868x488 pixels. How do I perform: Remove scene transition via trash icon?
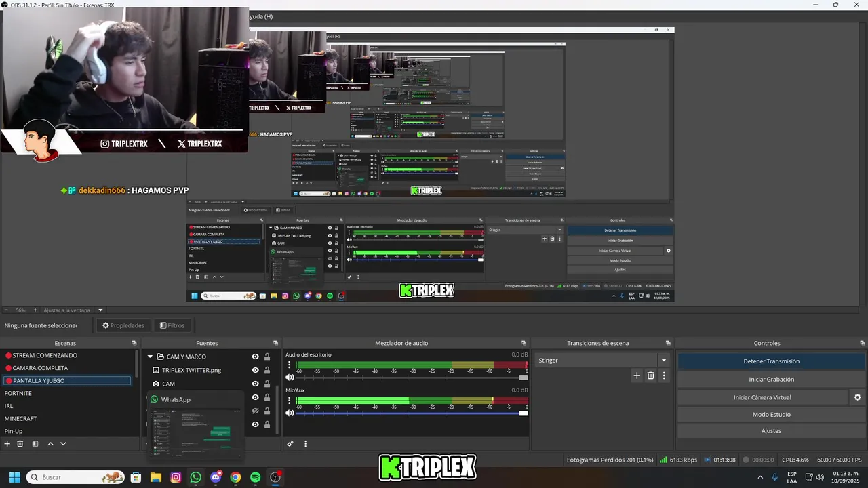tap(651, 375)
